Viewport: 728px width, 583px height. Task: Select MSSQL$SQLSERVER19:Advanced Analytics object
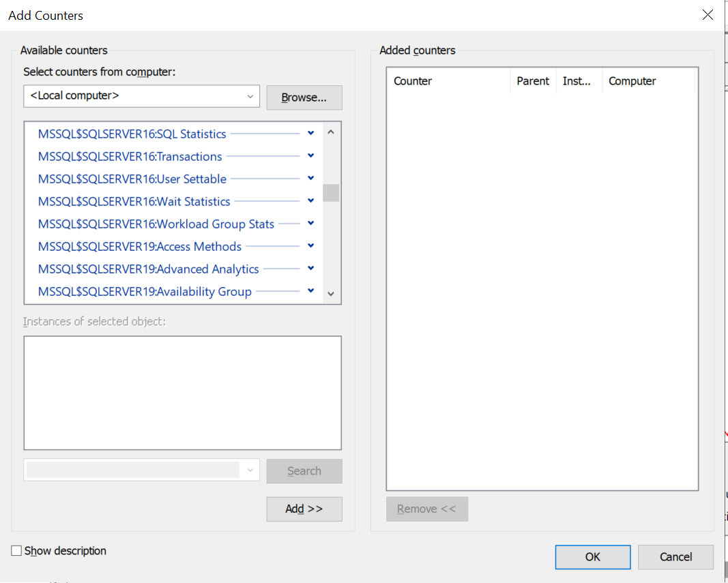[x=149, y=269]
